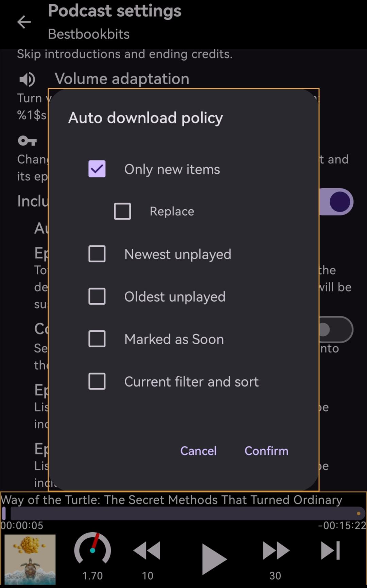Uncheck the Only new items checkbox

[97, 169]
